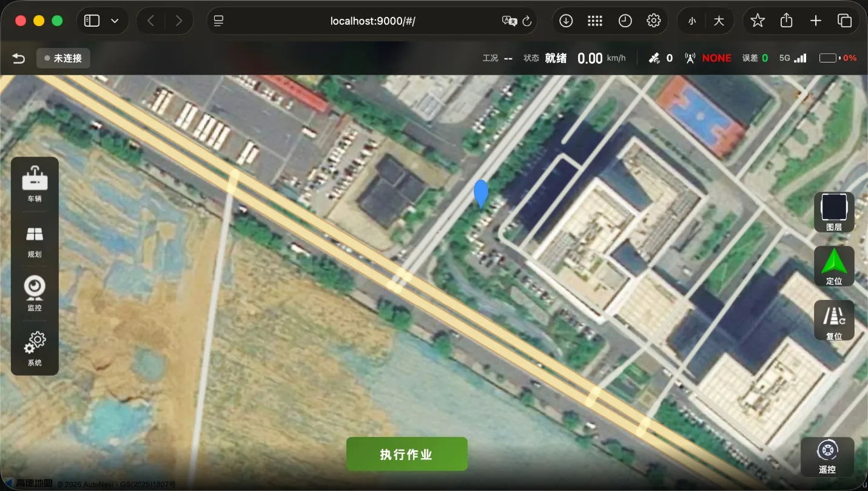868x491 pixels.
Task: Center map with the 定位 locate button
Action: [834, 266]
